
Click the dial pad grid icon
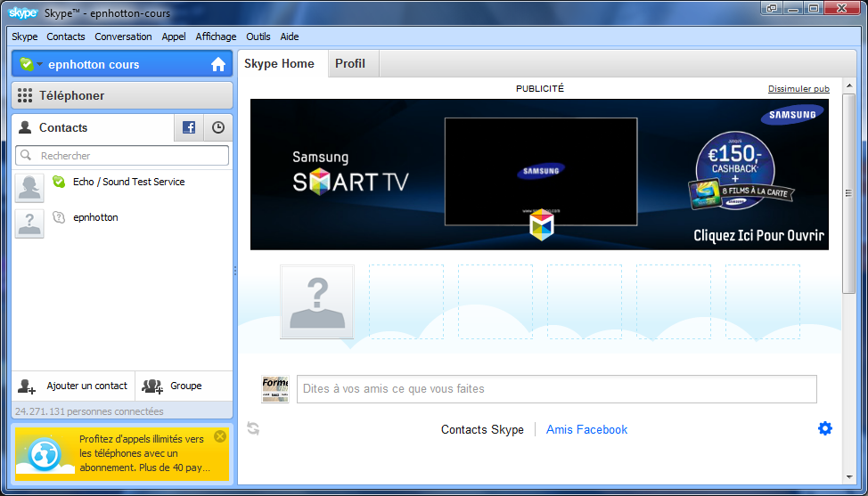coord(24,95)
